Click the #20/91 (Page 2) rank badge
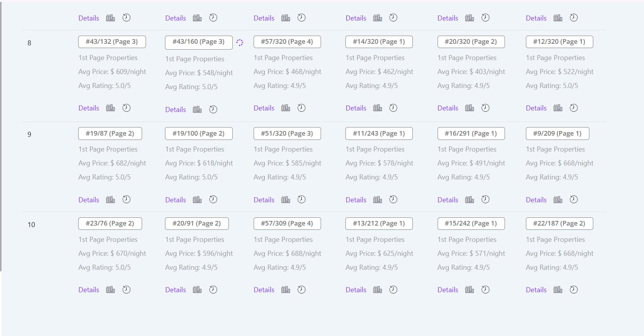This screenshot has width=644, height=336. [197, 223]
